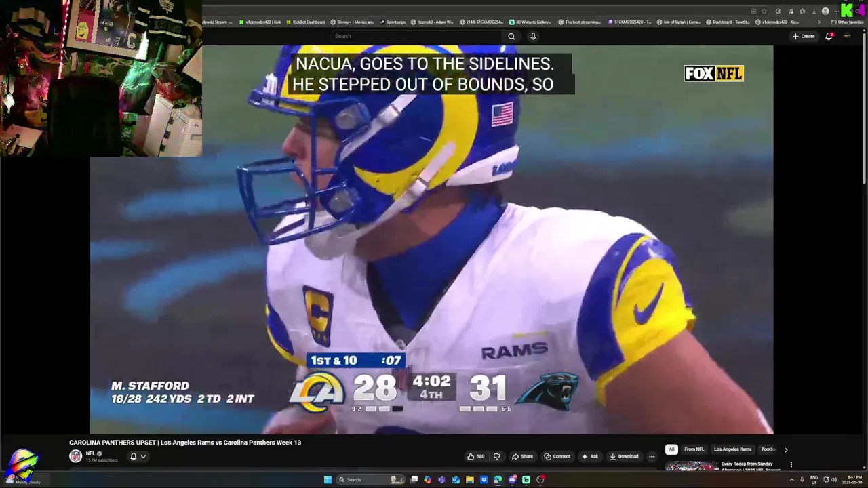The width and height of the screenshot is (868, 488).
Task: Show hidden system tray icons
Action: tap(791, 479)
